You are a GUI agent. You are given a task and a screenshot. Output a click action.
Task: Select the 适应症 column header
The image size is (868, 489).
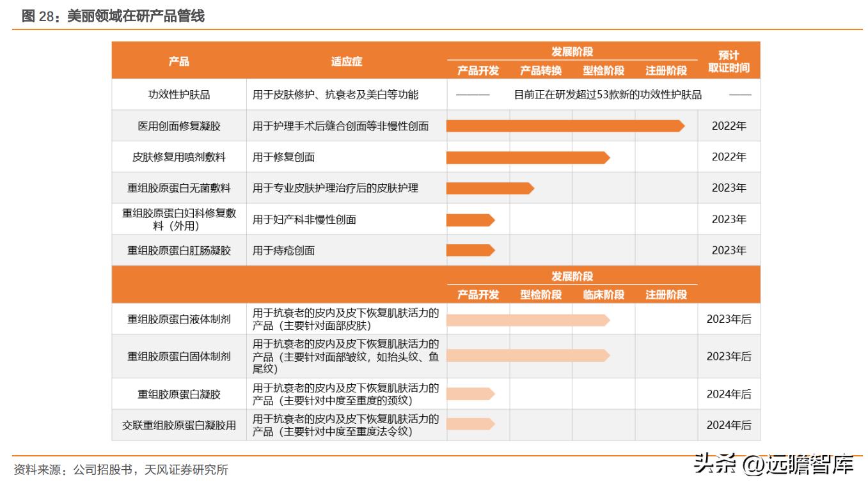pyautogui.click(x=345, y=61)
